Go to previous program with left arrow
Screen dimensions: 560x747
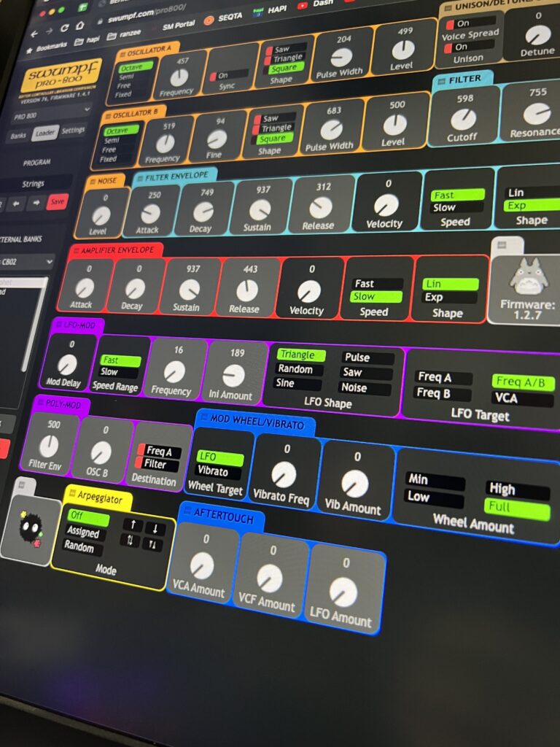click(x=16, y=204)
